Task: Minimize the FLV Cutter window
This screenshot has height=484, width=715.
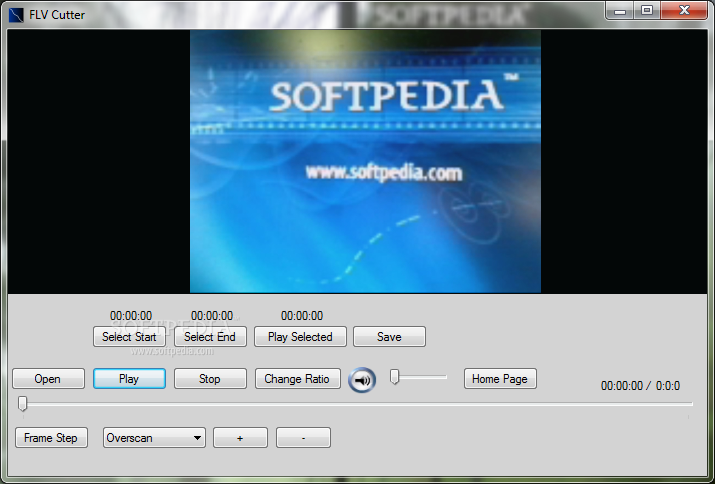Action: [x=620, y=10]
